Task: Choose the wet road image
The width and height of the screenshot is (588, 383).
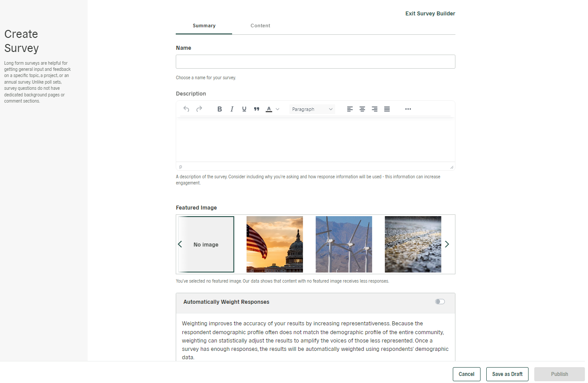Action: [x=413, y=244]
